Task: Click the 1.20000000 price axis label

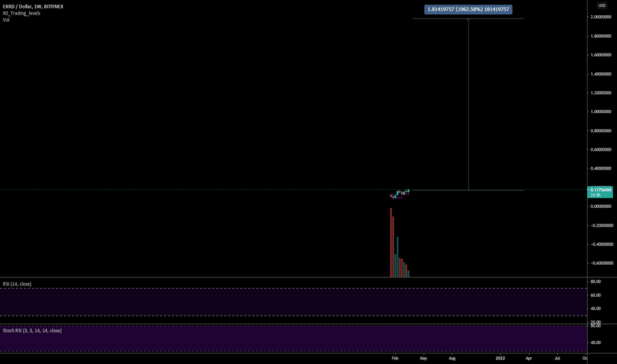Action: 601,93
